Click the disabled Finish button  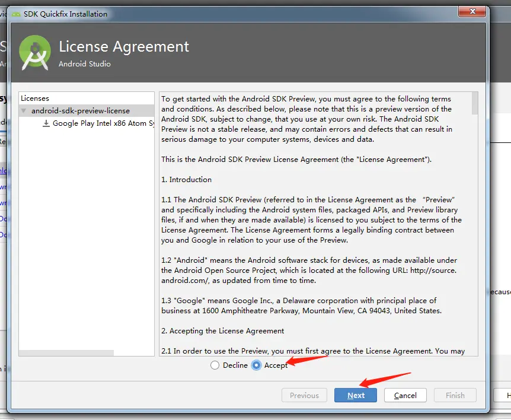[x=455, y=395]
